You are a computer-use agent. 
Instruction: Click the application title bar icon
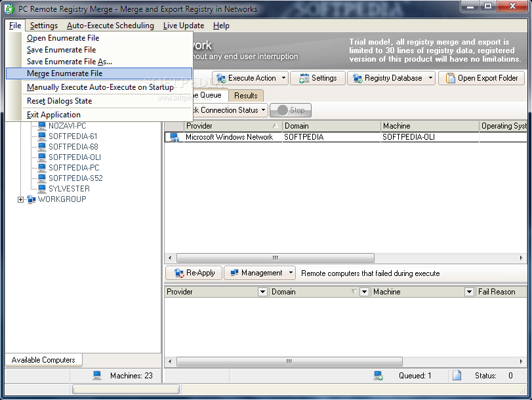(x=10, y=9)
